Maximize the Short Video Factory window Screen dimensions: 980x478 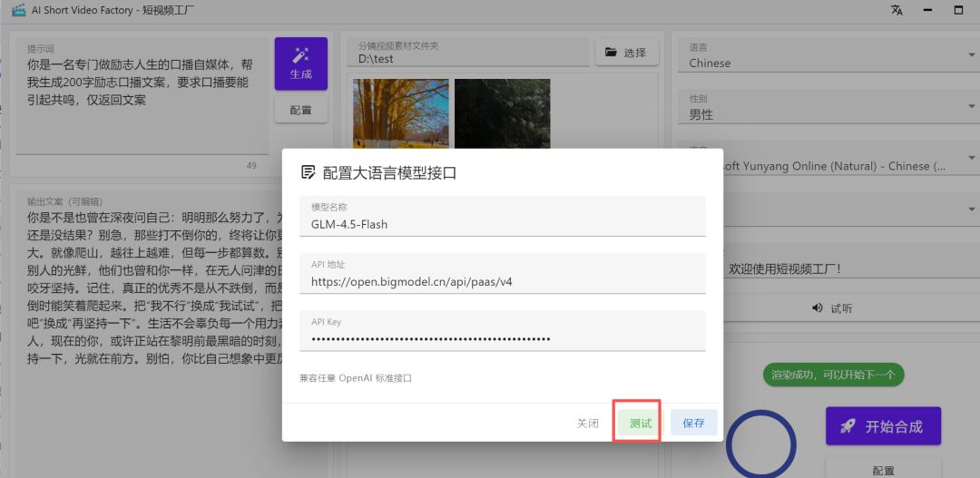click(x=958, y=10)
